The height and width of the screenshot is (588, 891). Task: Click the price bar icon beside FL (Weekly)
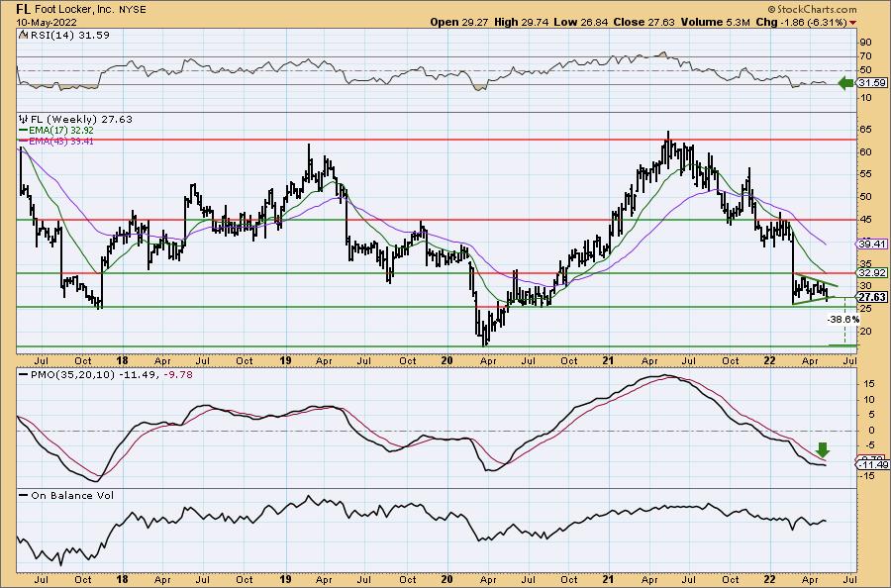24,119
